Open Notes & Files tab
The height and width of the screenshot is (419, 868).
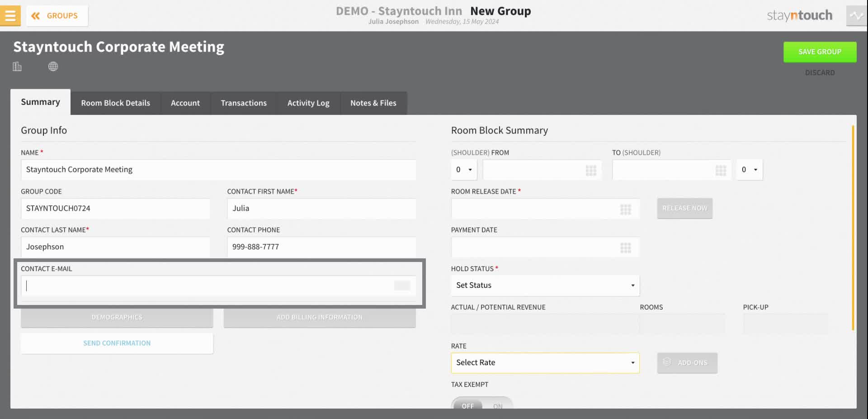[x=373, y=103]
